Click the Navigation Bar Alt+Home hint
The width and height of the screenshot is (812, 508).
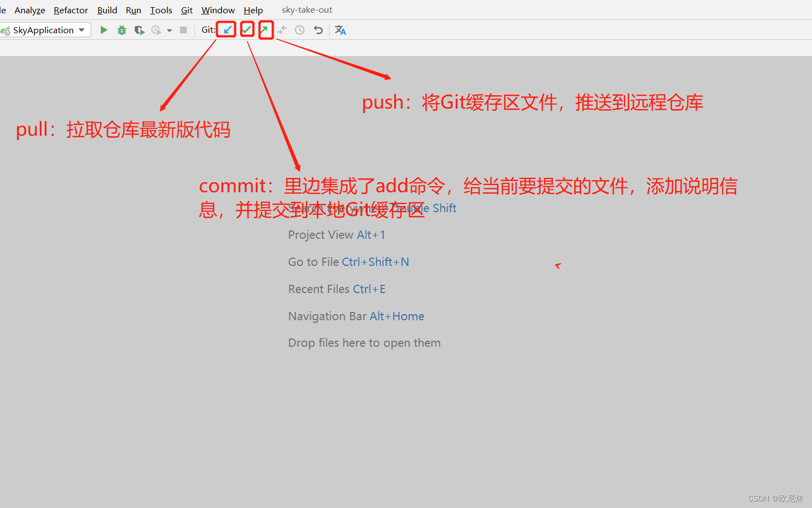pos(356,316)
